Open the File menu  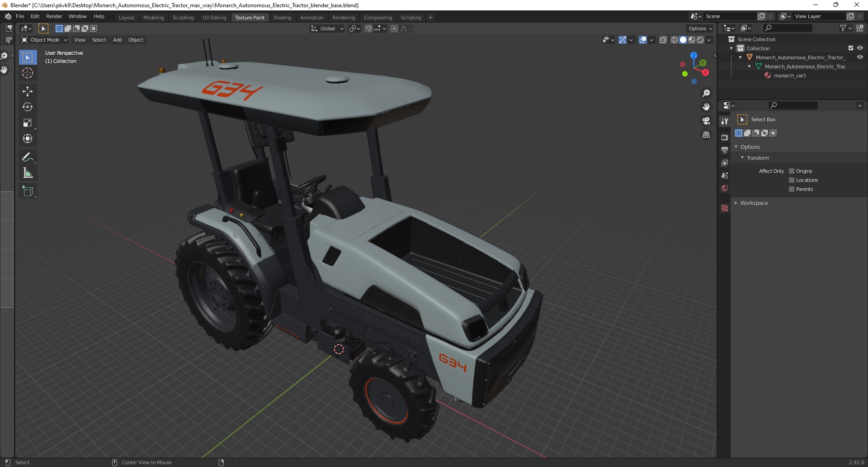pyautogui.click(x=20, y=16)
